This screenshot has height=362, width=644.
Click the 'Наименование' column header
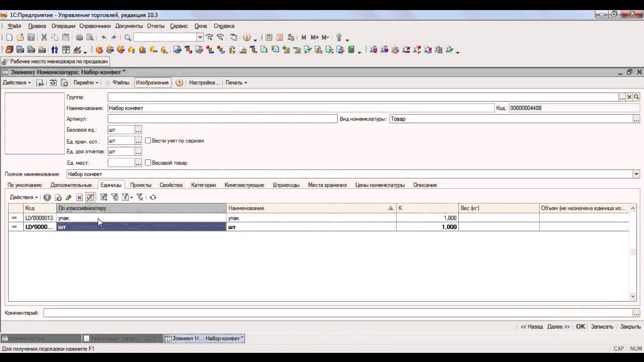(x=311, y=208)
